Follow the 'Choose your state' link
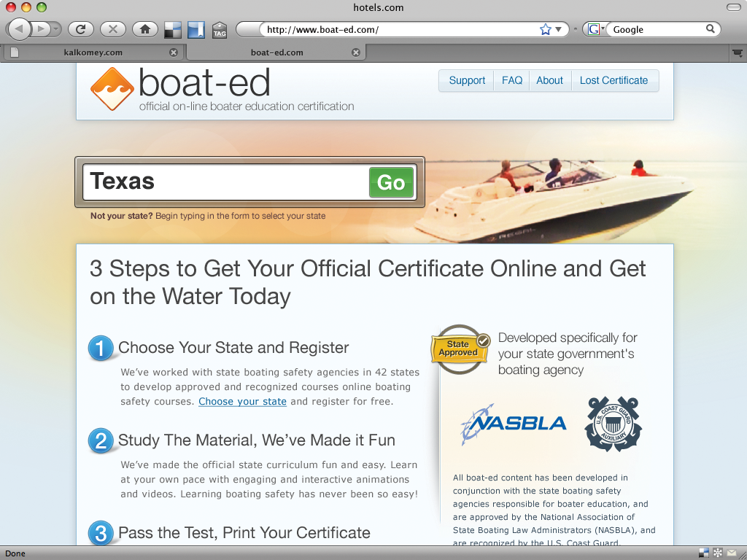This screenshot has height=560, width=747. 242,402
